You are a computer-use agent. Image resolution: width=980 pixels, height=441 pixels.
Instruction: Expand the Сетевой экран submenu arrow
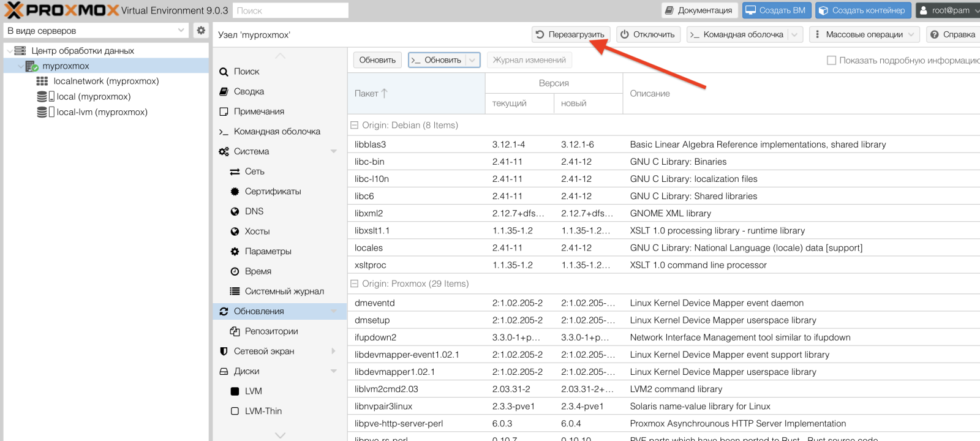click(334, 352)
